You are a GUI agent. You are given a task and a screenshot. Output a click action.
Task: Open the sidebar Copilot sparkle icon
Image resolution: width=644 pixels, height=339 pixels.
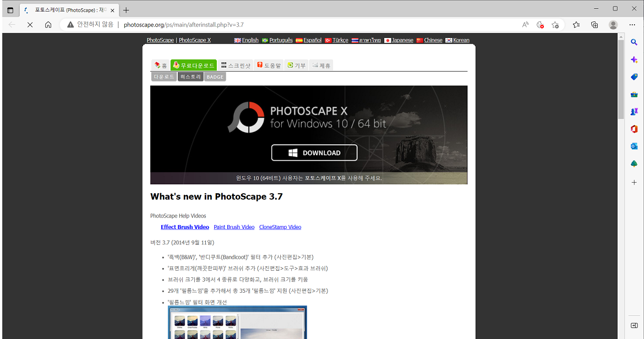click(x=634, y=59)
